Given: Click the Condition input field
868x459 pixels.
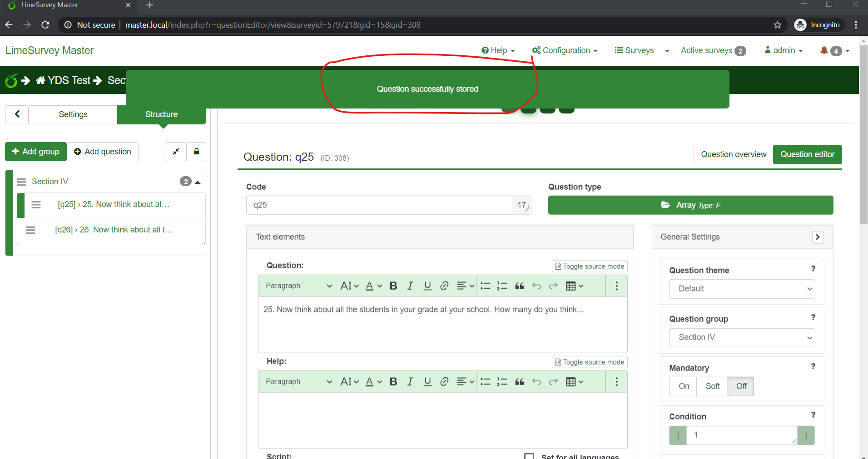Looking at the screenshot, I should click(x=742, y=435).
